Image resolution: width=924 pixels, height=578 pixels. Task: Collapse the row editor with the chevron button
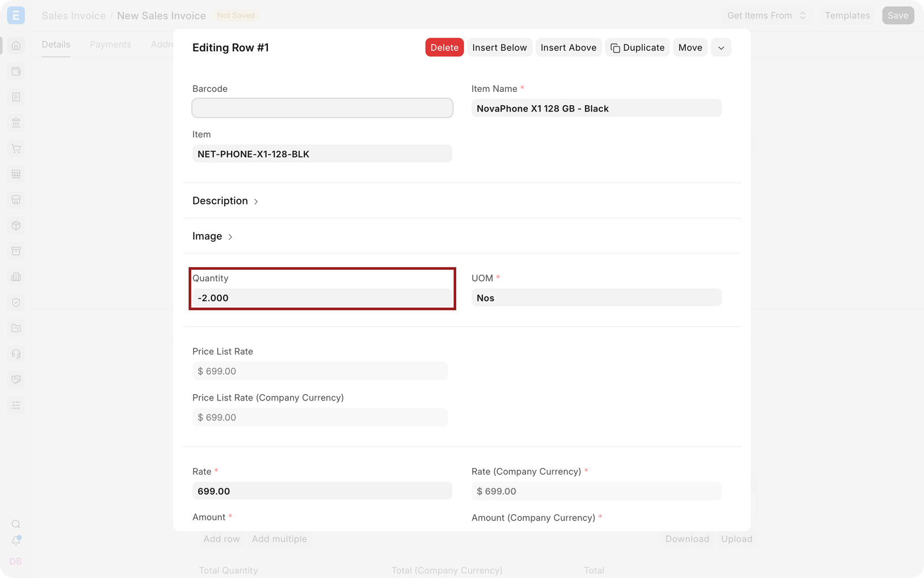(721, 47)
